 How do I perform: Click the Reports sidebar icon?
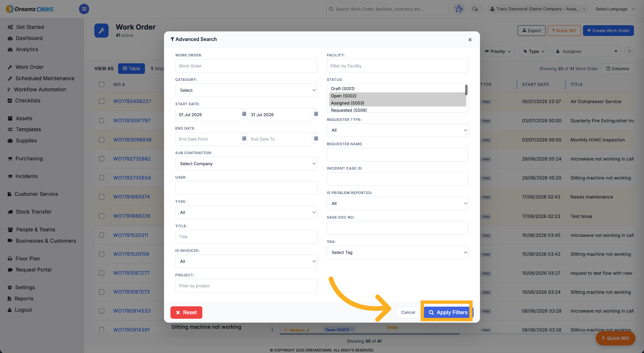pyautogui.click(x=10, y=298)
